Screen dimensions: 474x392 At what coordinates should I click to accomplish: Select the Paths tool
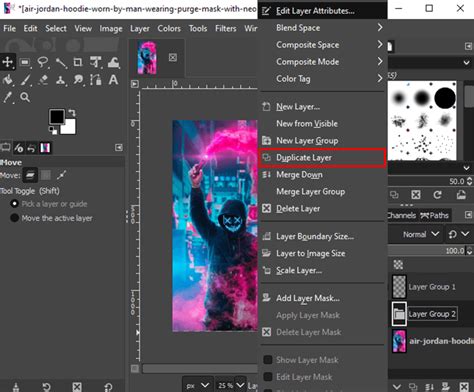(x=96, y=80)
